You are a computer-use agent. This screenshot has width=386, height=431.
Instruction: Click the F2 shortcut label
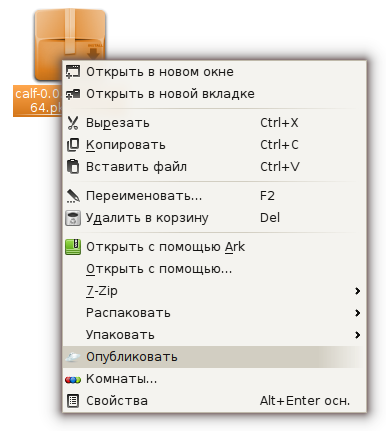pos(267,196)
